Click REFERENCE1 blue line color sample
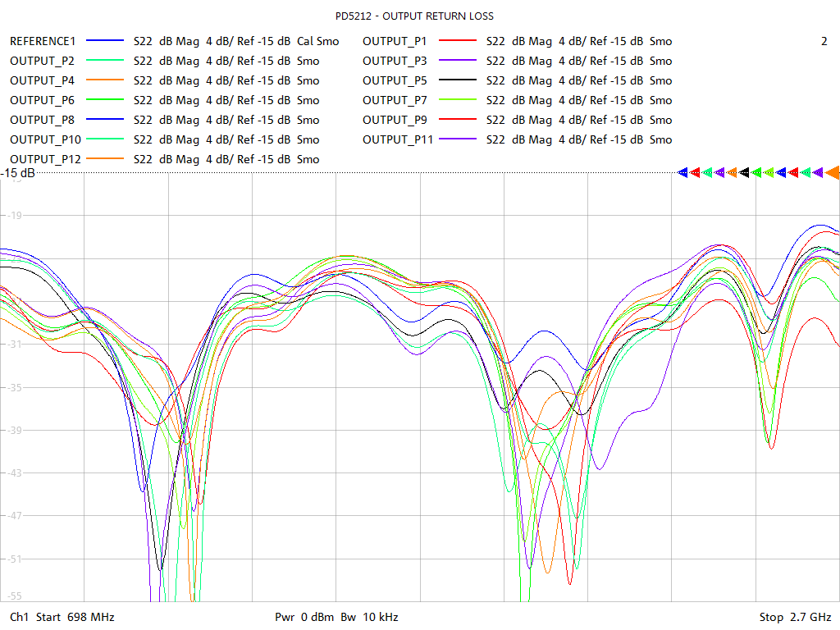This screenshot has width=840, height=630. click(105, 40)
